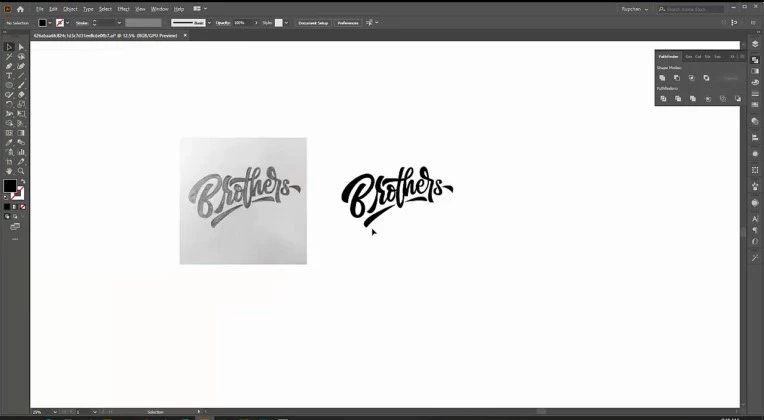Viewport: 764px width, 420px height.
Task: Select the Selection tool (black arrow)
Action: click(9, 47)
